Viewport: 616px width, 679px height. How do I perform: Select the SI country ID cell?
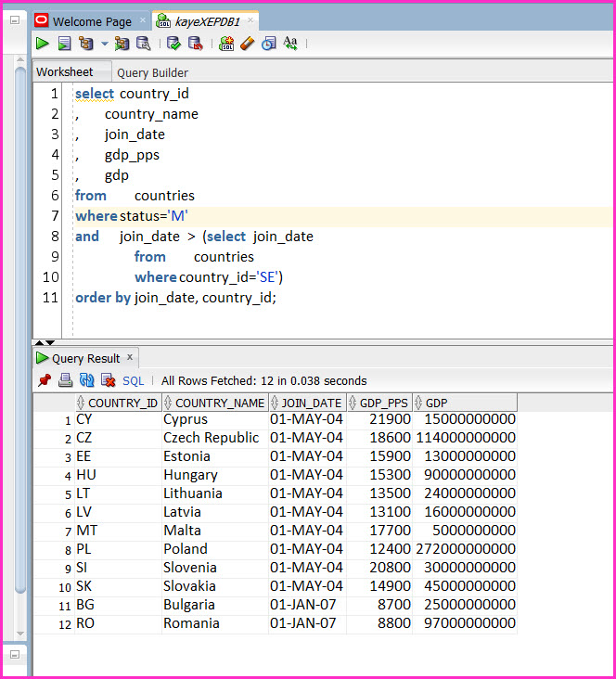coord(118,568)
